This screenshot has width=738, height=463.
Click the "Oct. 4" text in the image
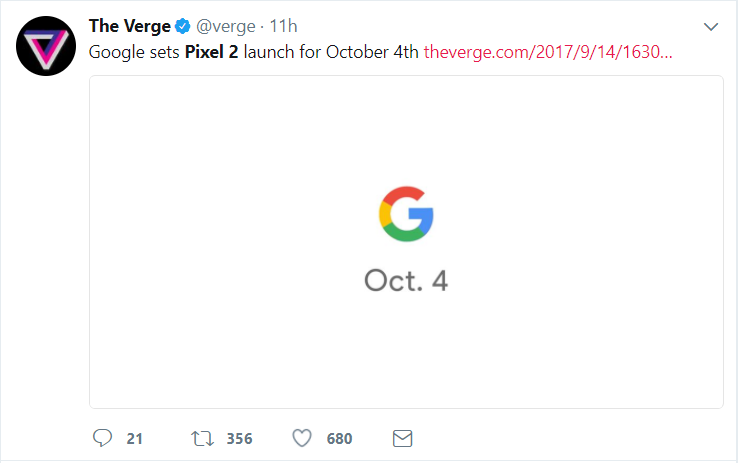click(406, 280)
